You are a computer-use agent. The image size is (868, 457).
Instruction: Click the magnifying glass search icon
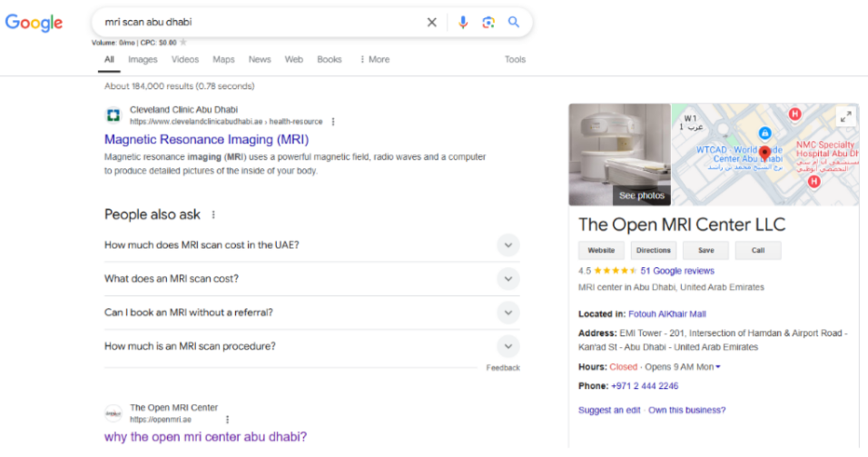tap(514, 22)
